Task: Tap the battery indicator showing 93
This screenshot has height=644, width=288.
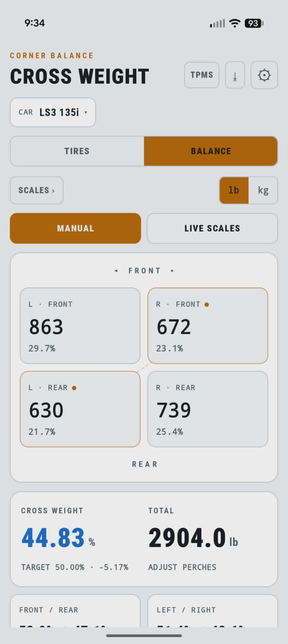Action: coord(254,23)
